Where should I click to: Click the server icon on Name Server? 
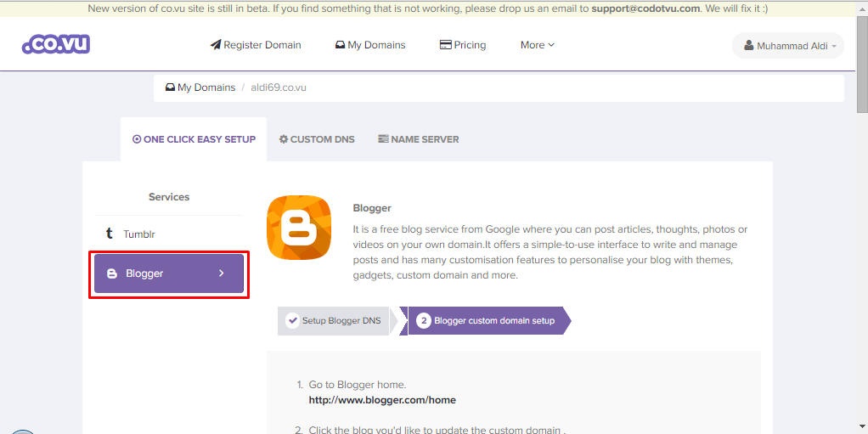click(x=383, y=139)
